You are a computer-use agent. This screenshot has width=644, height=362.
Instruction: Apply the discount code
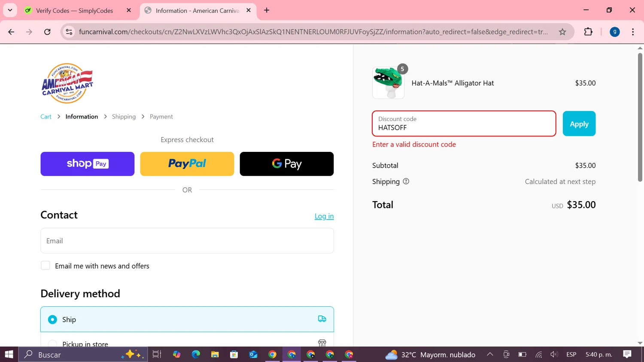click(x=579, y=124)
